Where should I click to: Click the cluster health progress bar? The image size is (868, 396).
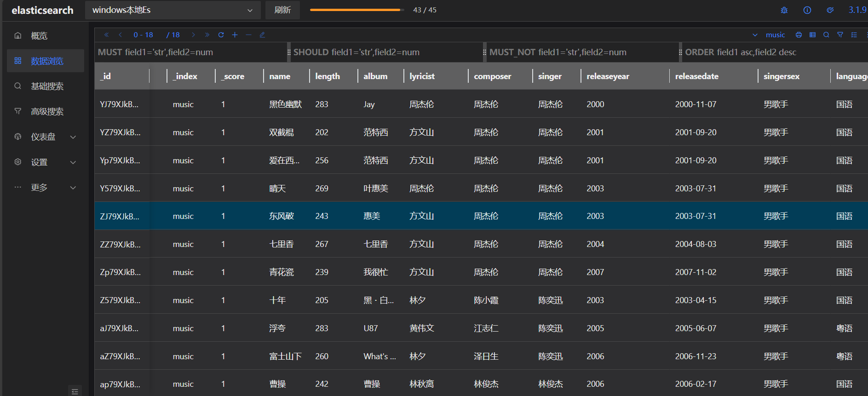click(357, 10)
